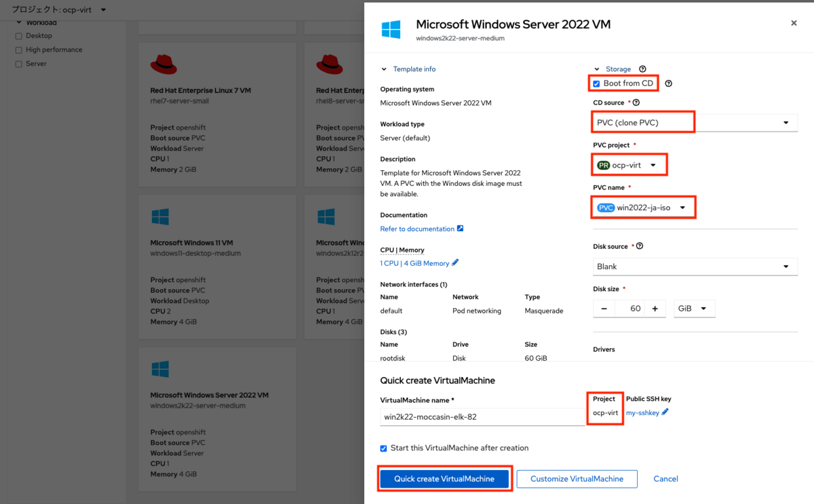Click the Windows logo in dialog header
The width and height of the screenshot is (814, 504).
(x=391, y=30)
